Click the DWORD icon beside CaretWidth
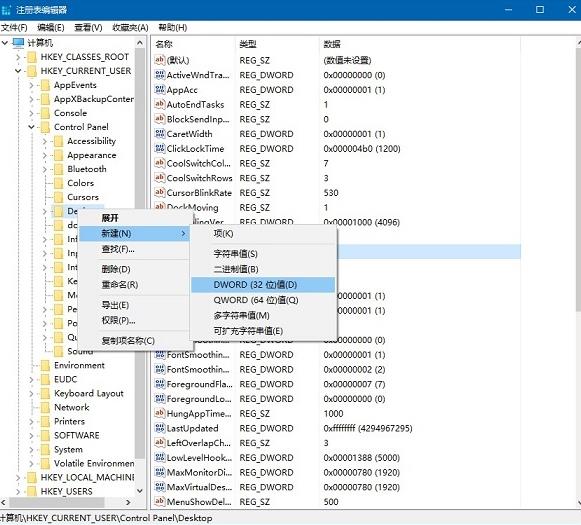 pos(160,134)
